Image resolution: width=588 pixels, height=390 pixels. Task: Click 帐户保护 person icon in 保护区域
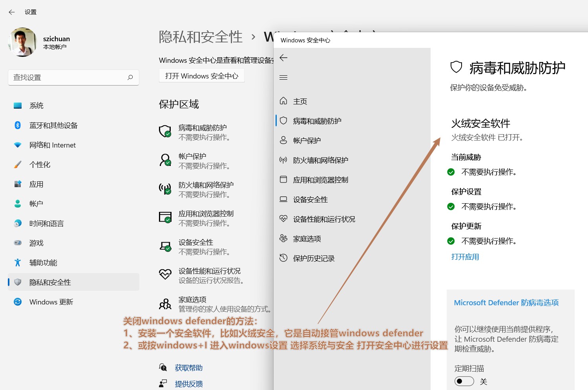point(165,160)
